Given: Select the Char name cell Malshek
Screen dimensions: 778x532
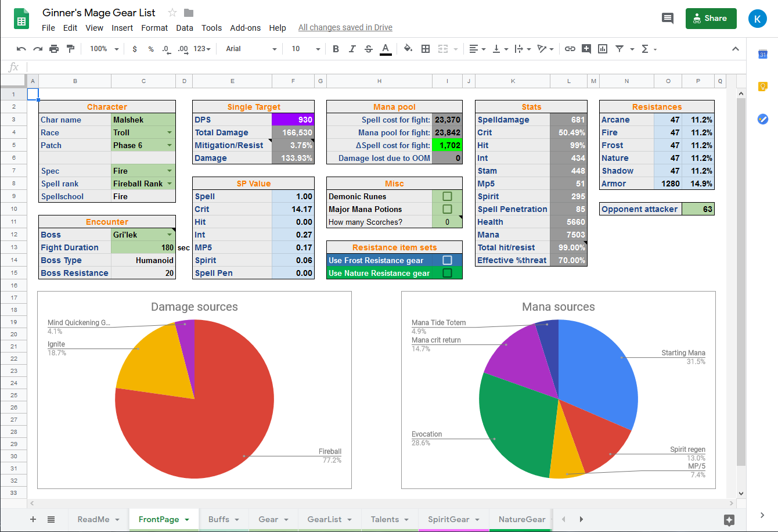Looking at the screenshot, I should (x=143, y=120).
